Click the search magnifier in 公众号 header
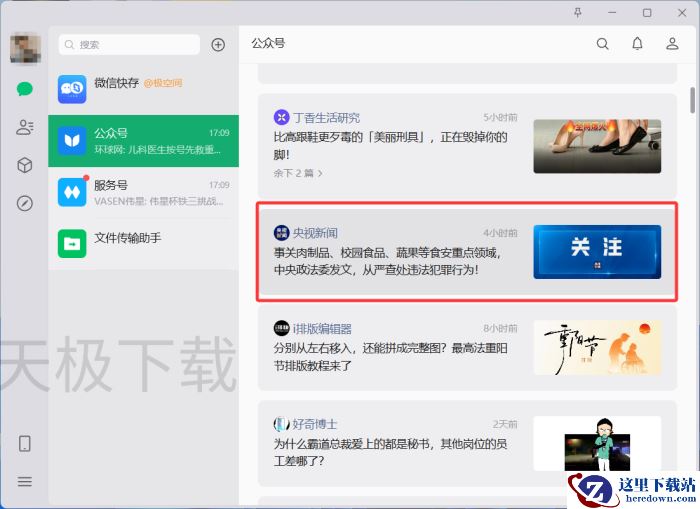 pyautogui.click(x=603, y=43)
